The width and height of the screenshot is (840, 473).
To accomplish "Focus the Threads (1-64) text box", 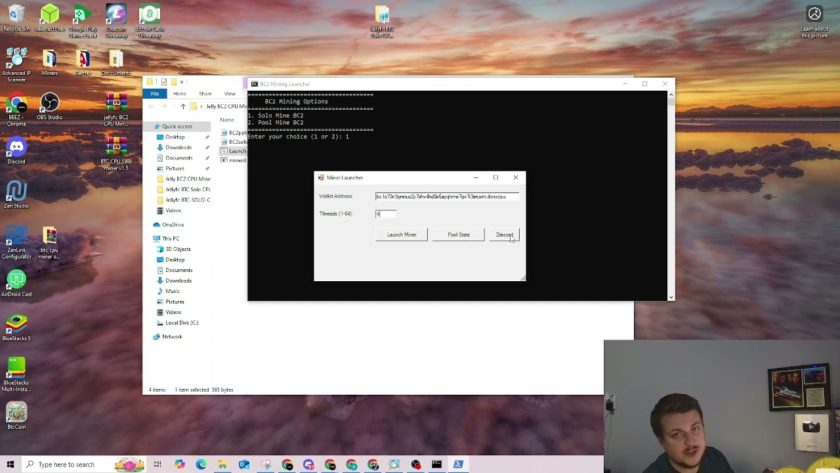I will pyautogui.click(x=385, y=213).
